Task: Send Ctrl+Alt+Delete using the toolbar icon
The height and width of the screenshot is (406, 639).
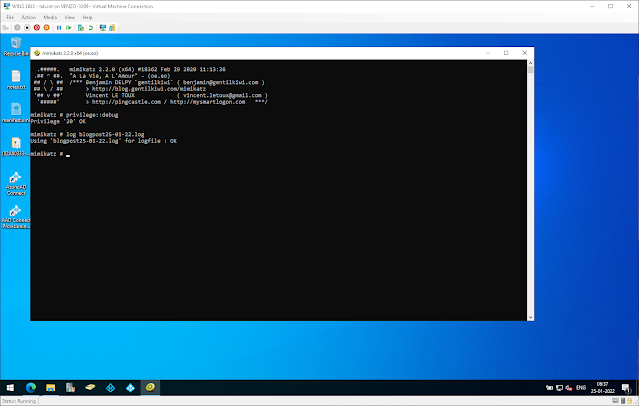Action: pos(6,28)
